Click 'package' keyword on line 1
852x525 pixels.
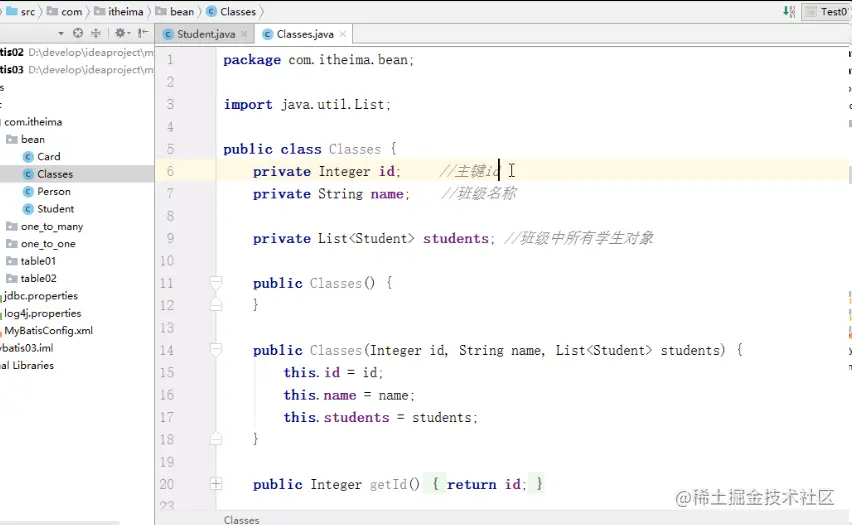[x=252, y=60]
